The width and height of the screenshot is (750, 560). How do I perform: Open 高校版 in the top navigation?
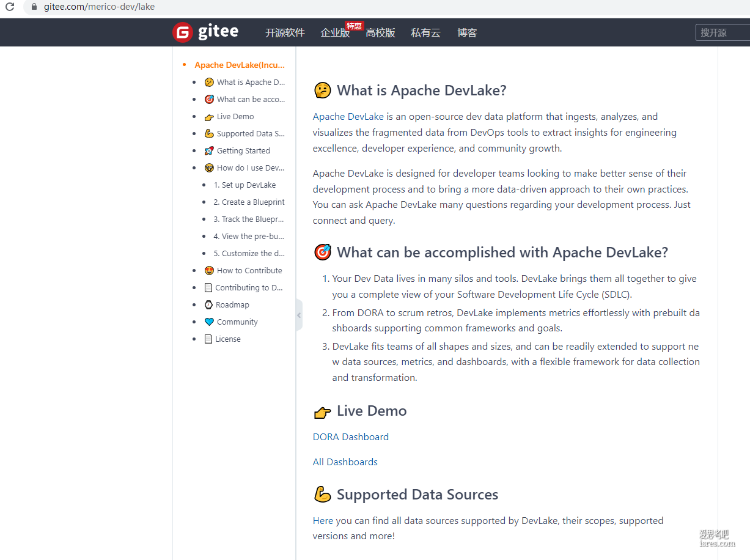pyautogui.click(x=380, y=33)
